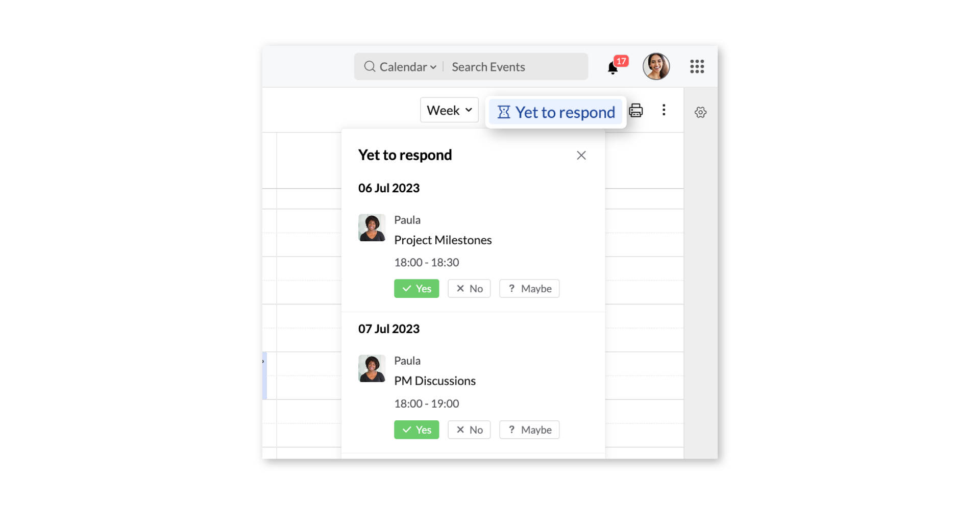Open the notifications bell
The width and height of the screenshot is (980, 505).
click(613, 67)
